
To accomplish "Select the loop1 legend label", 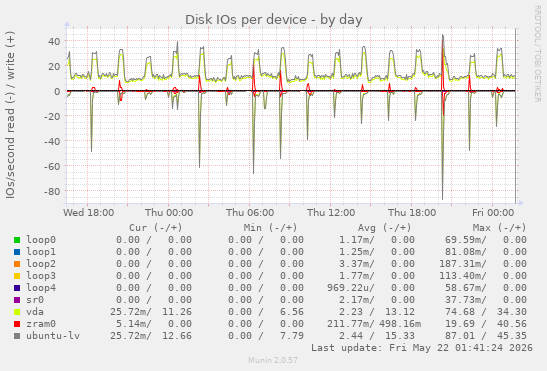I will [x=41, y=252].
